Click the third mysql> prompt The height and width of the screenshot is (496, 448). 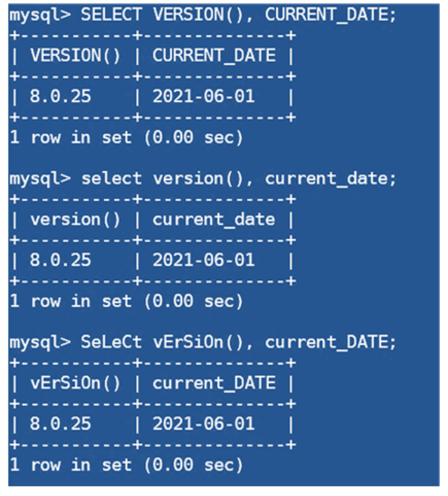40,342
